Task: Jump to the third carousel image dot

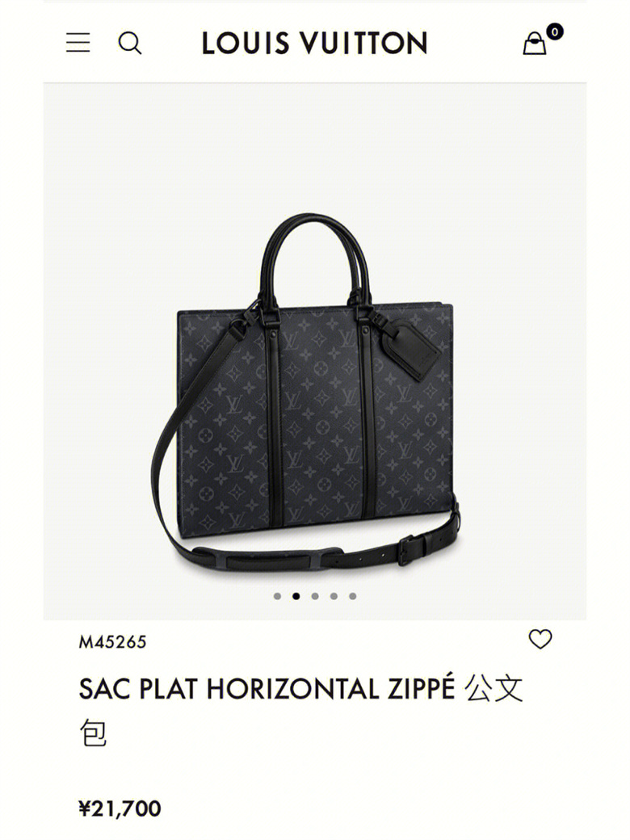Action: [x=315, y=596]
